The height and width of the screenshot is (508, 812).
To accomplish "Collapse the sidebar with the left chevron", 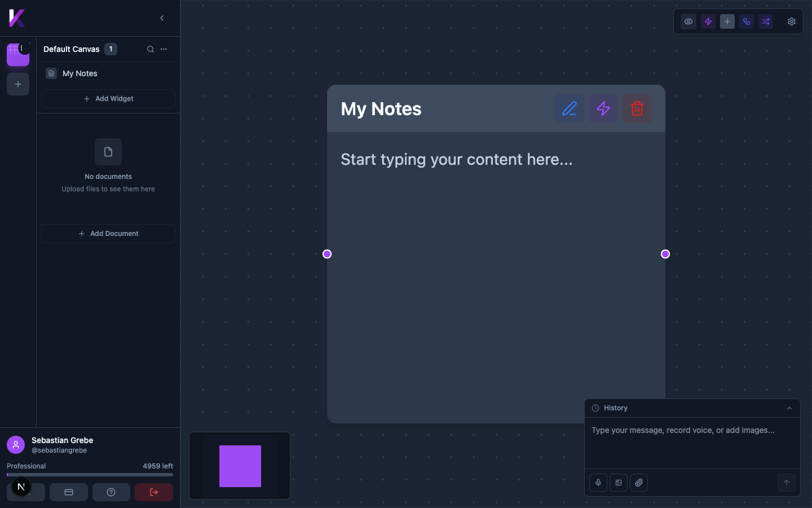I will coord(162,18).
